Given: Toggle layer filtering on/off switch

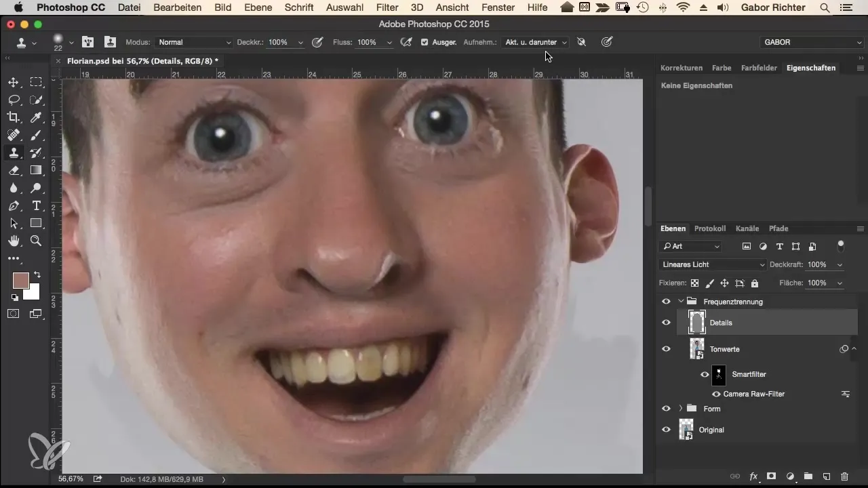Looking at the screenshot, I should [842, 245].
